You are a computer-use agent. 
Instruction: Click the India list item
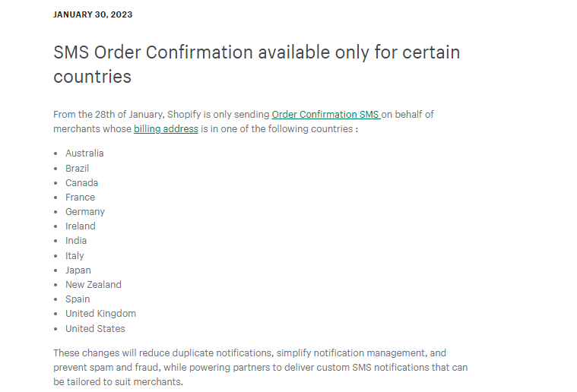[x=76, y=241]
